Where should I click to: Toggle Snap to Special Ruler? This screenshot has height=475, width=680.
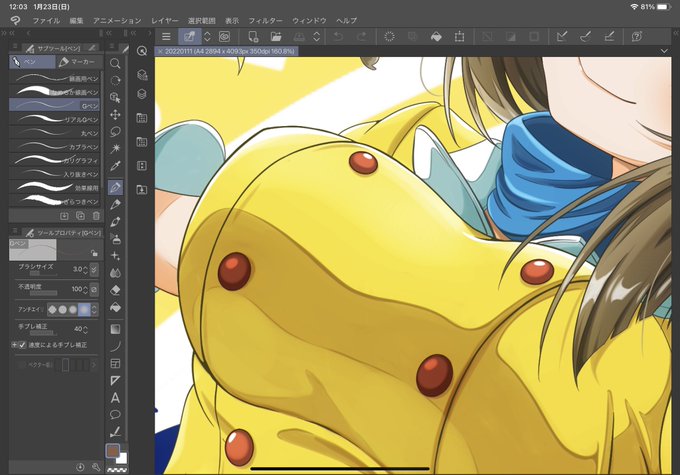(585, 36)
